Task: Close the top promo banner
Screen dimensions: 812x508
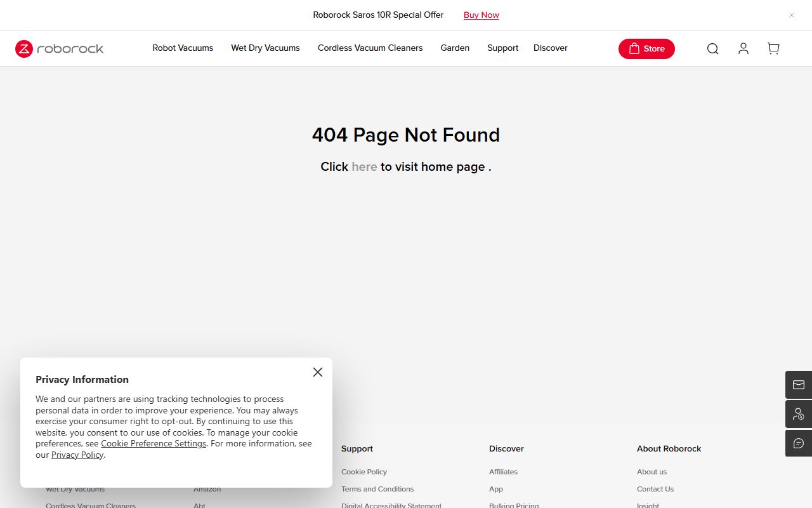Action: click(792, 15)
